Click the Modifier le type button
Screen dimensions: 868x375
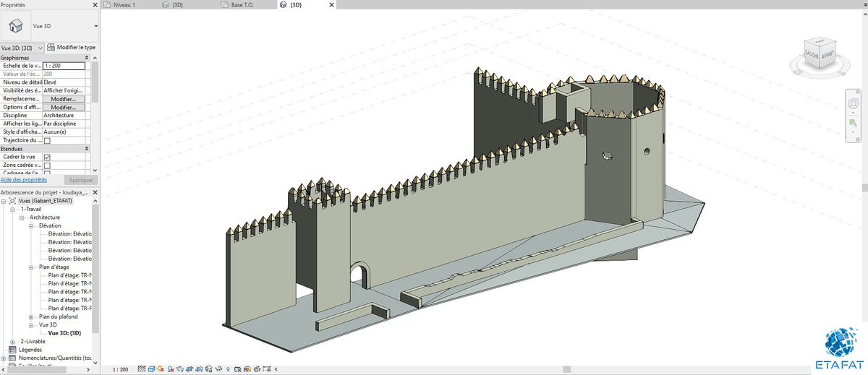71,48
